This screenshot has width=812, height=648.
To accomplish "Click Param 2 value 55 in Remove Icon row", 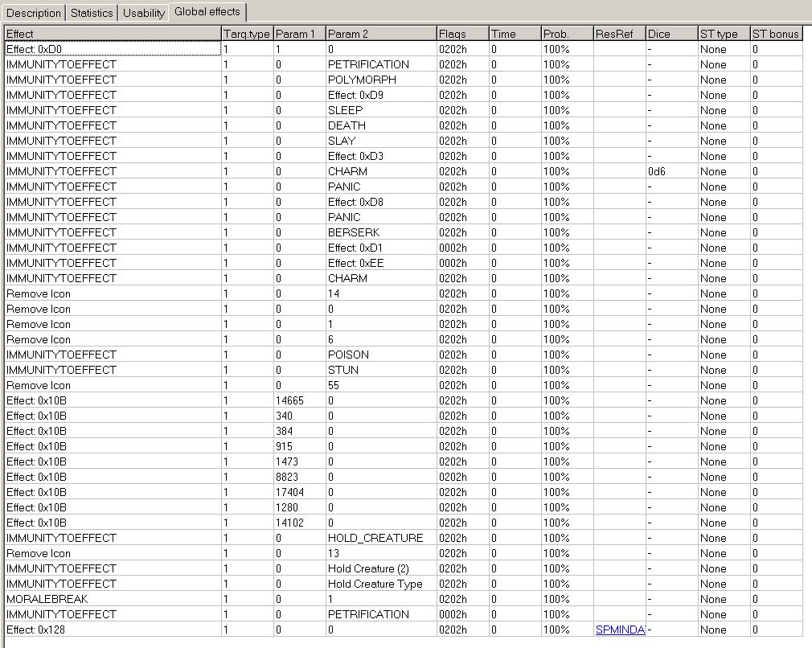I will [381, 385].
